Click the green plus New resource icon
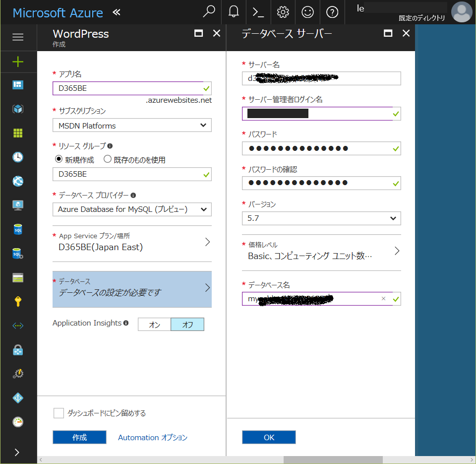Image resolution: width=476 pixels, height=464 pixels. pos(18,62)
